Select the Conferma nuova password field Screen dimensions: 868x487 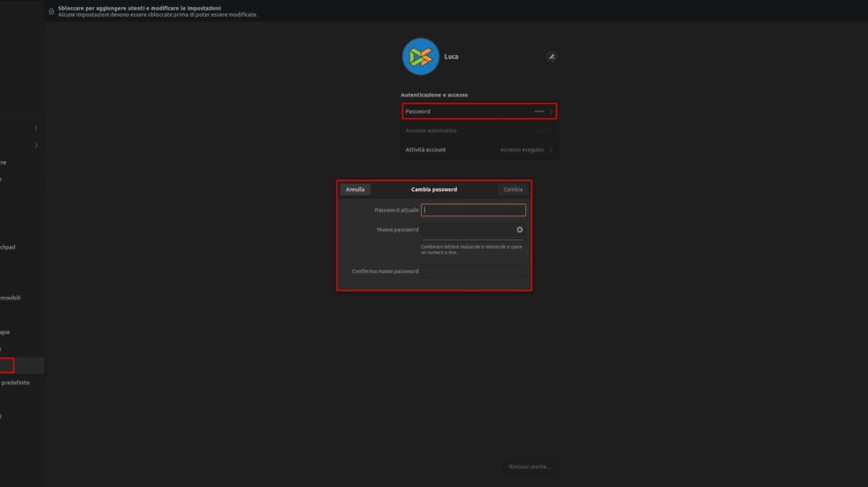click(473, 272)
